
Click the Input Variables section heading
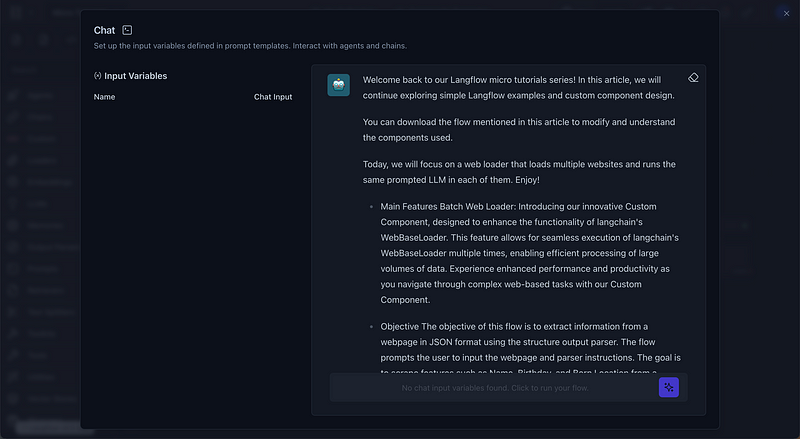pyautogui.click(x=135, y=76)
